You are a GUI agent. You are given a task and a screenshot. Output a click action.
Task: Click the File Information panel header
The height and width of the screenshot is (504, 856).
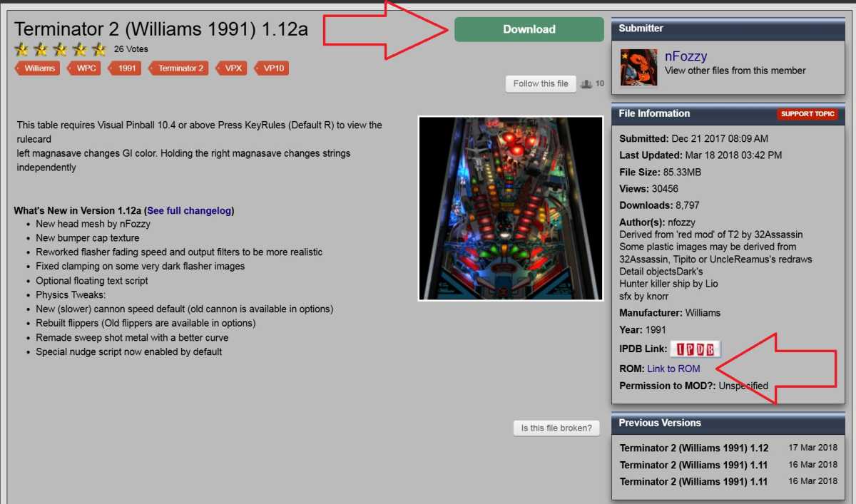click(x=727, y=113)
